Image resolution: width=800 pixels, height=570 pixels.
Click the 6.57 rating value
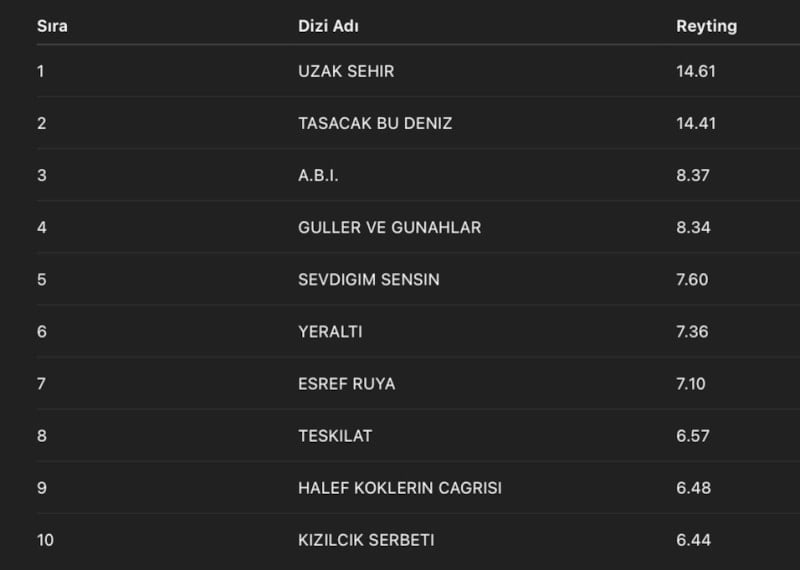(692, 436)
